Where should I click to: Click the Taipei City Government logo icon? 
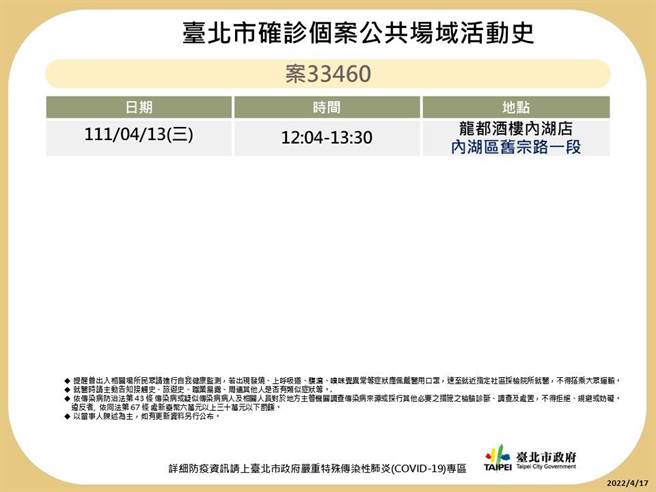(x=498, y=454)
